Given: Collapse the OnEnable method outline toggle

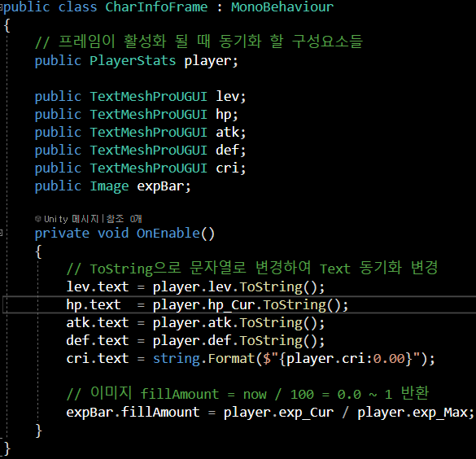Looking at the screenshot, I should [x=1, y=233].
